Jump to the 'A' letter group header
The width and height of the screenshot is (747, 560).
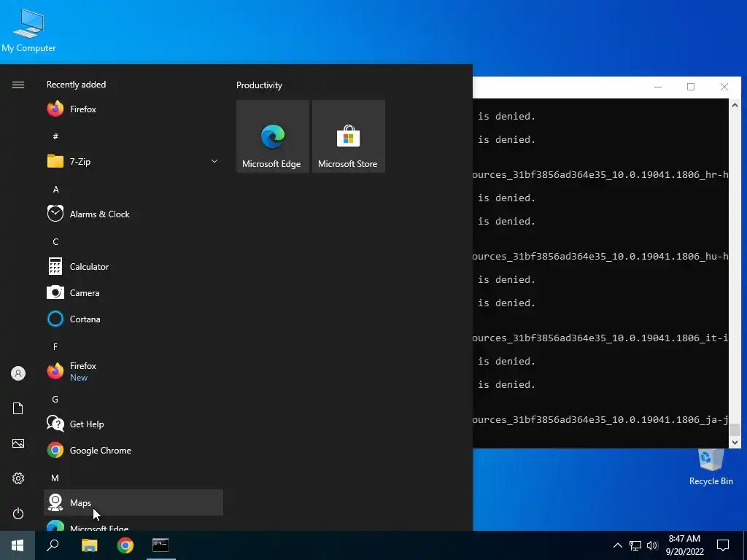pos(55,190)
